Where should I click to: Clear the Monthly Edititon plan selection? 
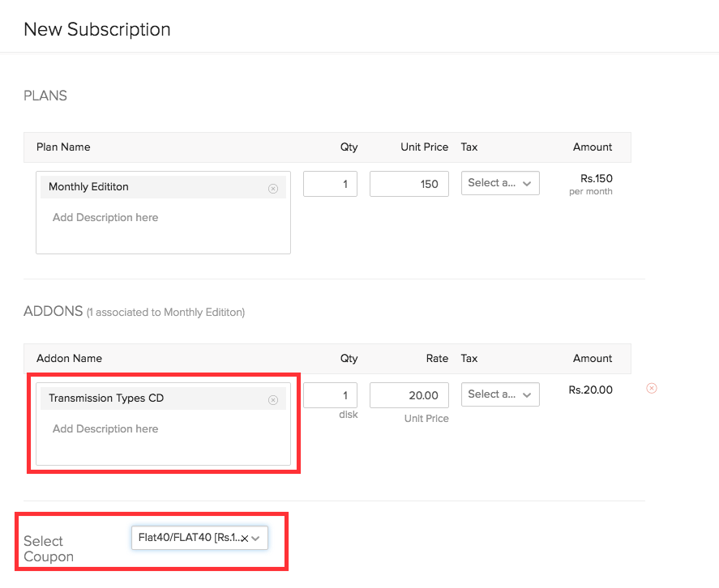[x=272, y=188]
